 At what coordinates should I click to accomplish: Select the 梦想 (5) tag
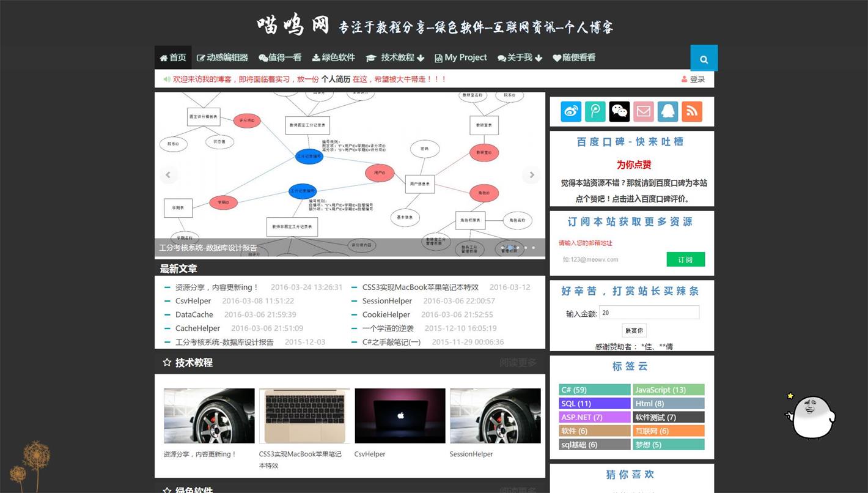click(x=668, y=445)
